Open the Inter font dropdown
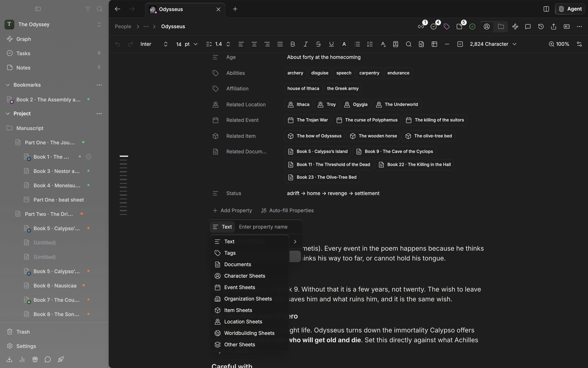The width and height of the screenshot is (588, 368). (x=154, y=44)
